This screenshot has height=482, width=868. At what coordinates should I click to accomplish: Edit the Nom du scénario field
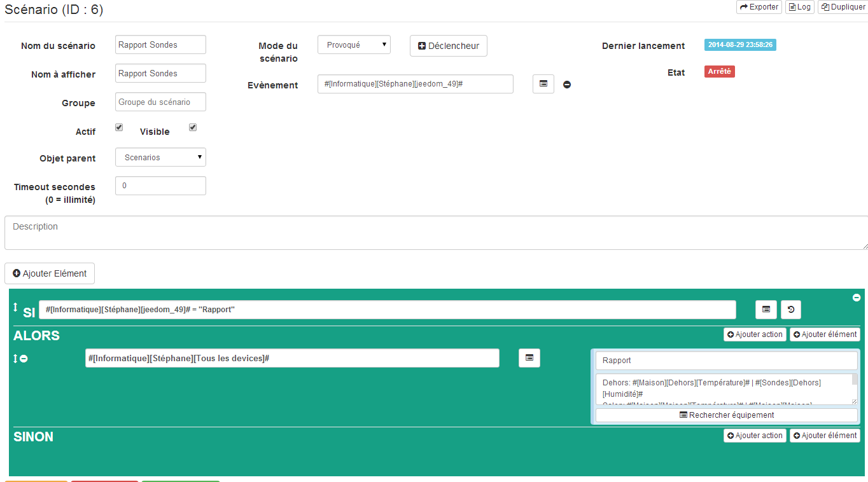pyautogui.click(x=160, y=45)
